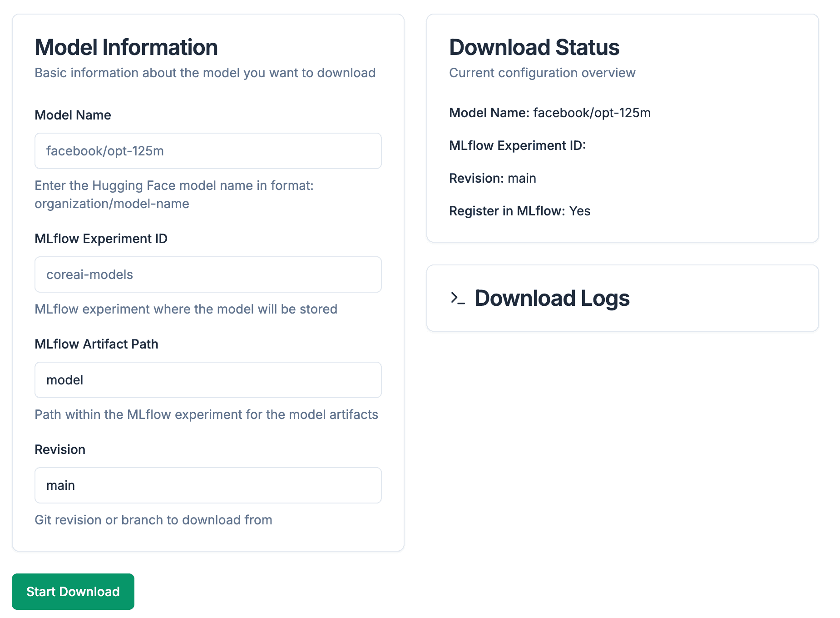Click into the MLflow Artifact Path field
The width and height of the screenshot is (840, 618).
click(208, 380)
